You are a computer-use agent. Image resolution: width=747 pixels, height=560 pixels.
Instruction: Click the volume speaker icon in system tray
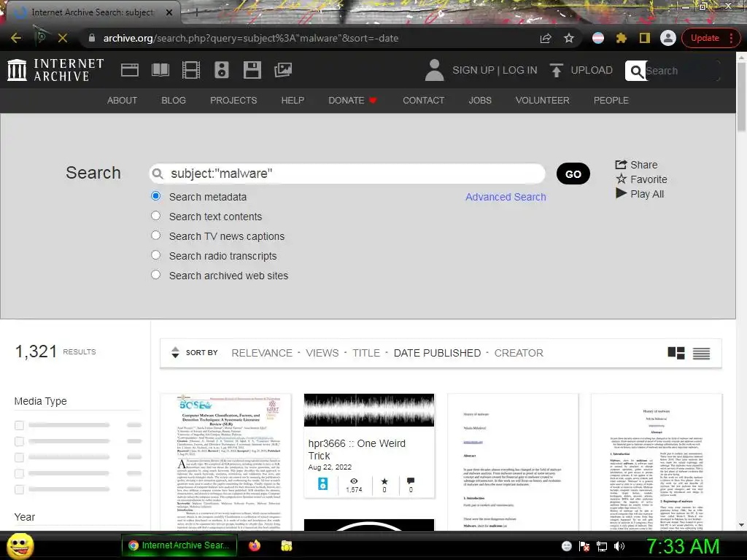pos(619,546)
